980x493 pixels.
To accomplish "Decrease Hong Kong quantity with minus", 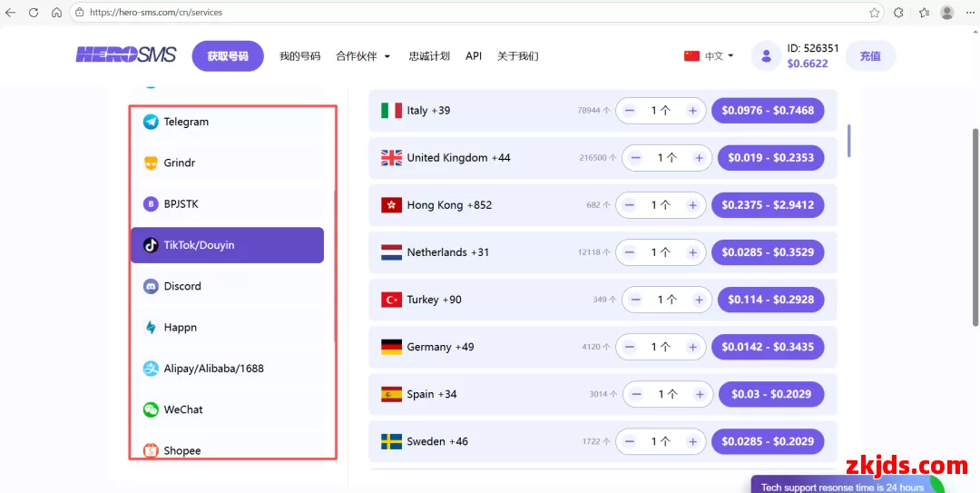I will [x=630, y=205].
